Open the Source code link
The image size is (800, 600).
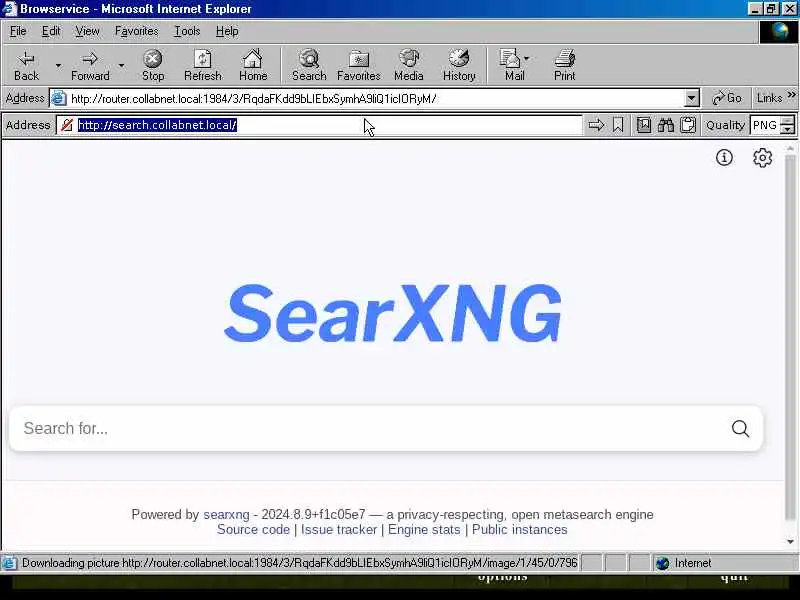pos(253,530)
